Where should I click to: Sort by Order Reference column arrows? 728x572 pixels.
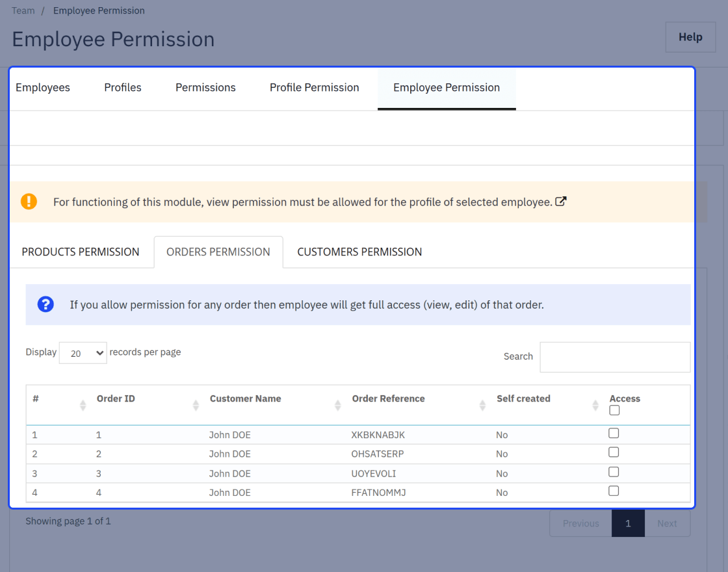pyautogui.click(x=482, y=406)
